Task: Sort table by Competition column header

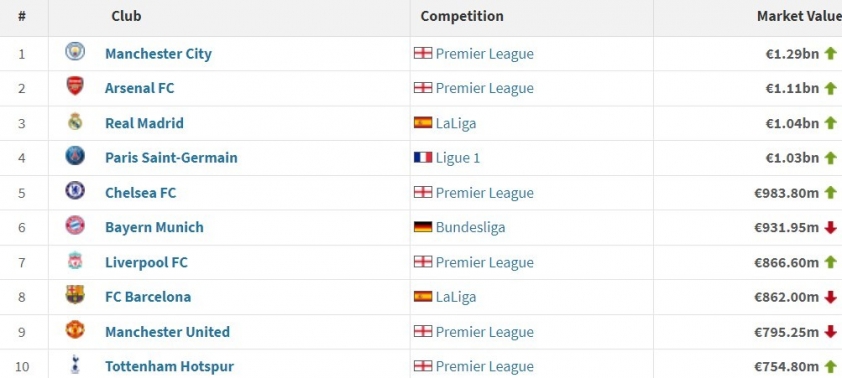Action: click(x=462, y=17)
